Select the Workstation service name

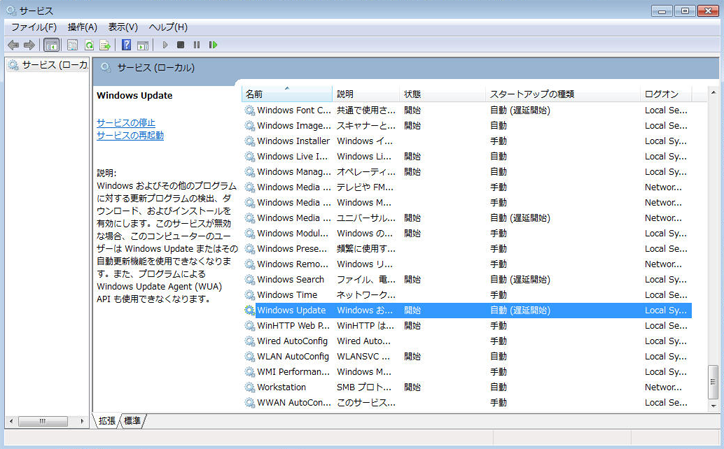point(282,387)
